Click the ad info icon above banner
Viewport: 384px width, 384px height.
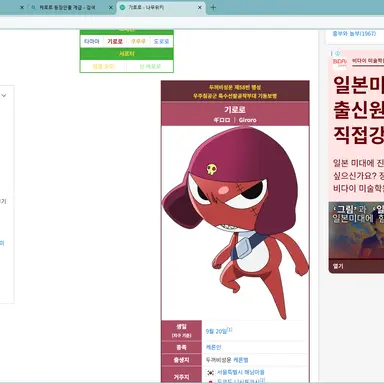(x=337, y=53)
